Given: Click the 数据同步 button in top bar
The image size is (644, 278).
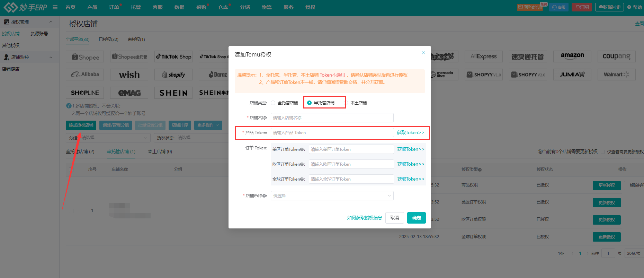Looking at the screenshot, I should pyautogui.click(x=609, y=7).
